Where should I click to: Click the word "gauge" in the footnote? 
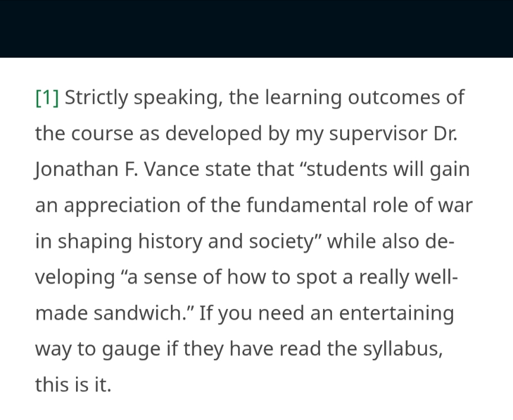[x=131, y=349]
